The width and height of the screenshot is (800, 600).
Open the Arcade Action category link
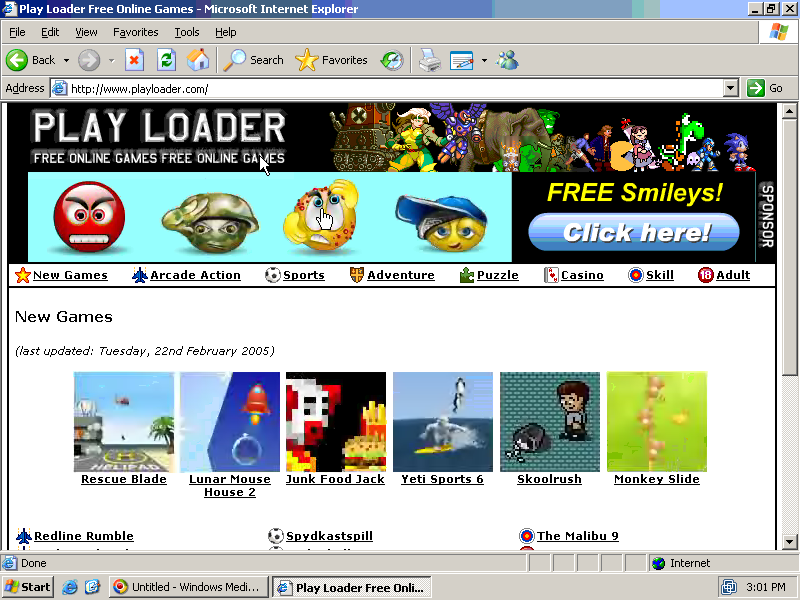pos(195,275)
